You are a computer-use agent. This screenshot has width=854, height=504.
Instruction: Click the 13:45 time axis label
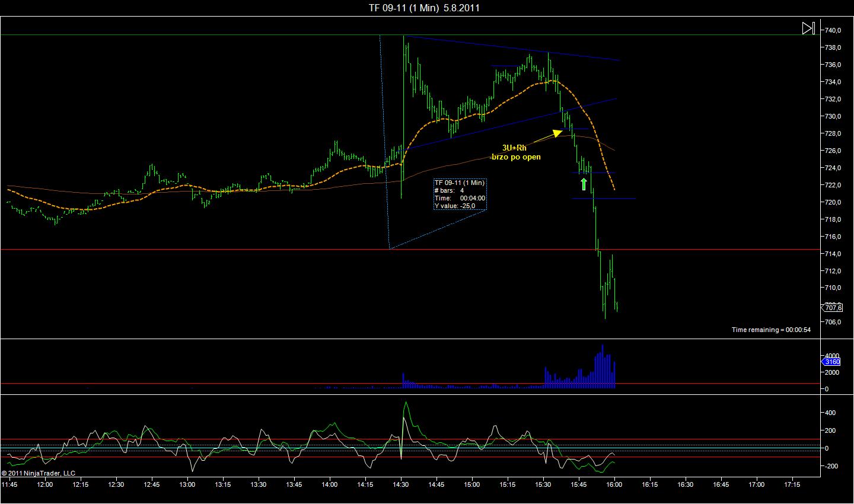coord(294,484)
